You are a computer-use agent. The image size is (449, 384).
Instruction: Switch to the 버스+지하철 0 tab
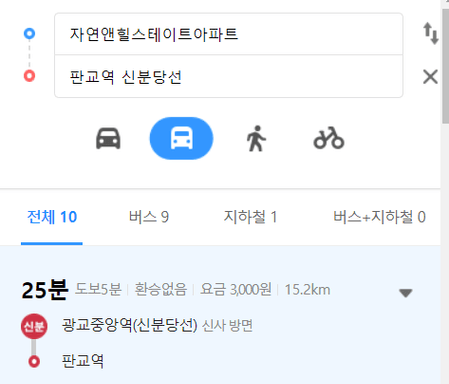click(x=380, y=217)
